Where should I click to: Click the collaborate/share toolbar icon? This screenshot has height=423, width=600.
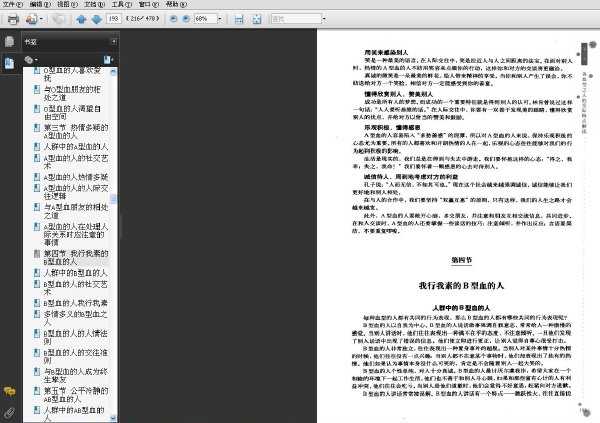click(x=31, y=19)
